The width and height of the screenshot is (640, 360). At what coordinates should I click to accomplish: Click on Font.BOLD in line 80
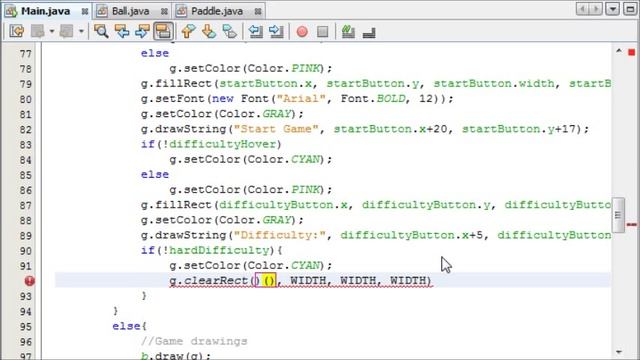tap(373, 98)
